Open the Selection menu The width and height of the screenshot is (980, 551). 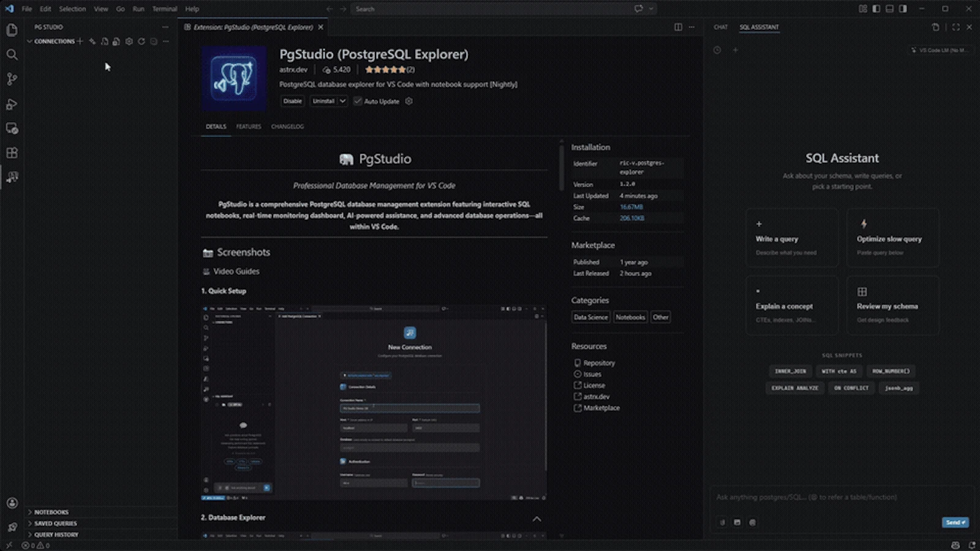pos(72,9)
